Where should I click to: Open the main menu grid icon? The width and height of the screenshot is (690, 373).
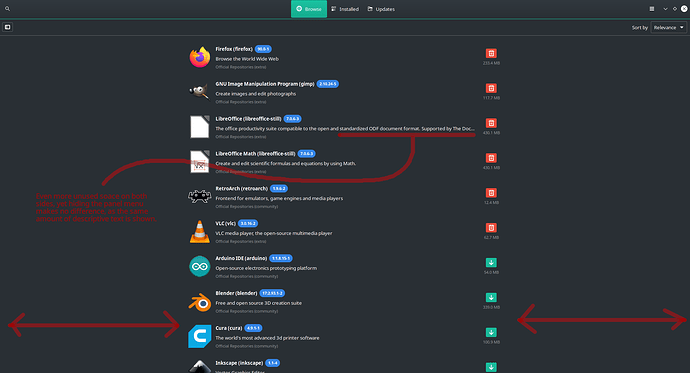click(652, 9)
